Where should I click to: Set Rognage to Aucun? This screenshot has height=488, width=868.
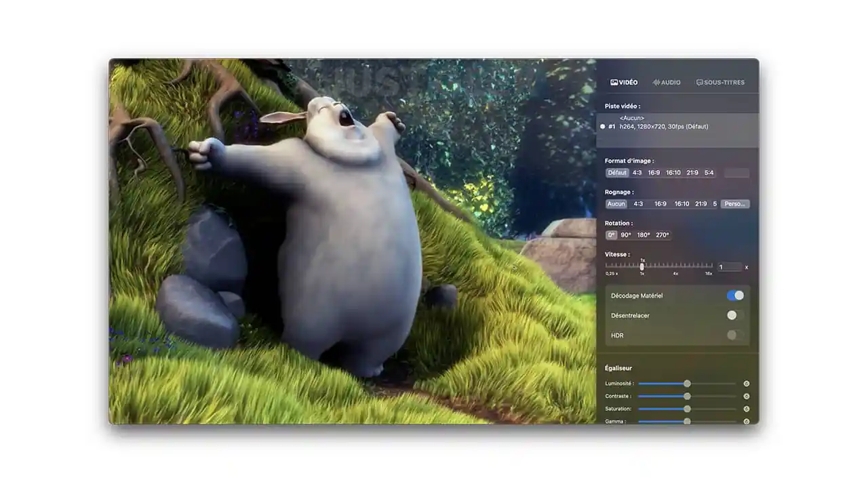pos(616,204)
